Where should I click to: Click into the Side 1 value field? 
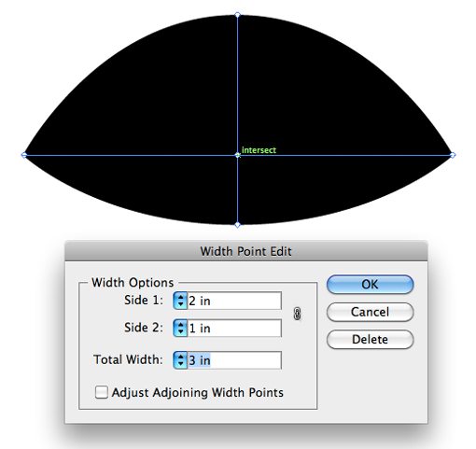234,301
